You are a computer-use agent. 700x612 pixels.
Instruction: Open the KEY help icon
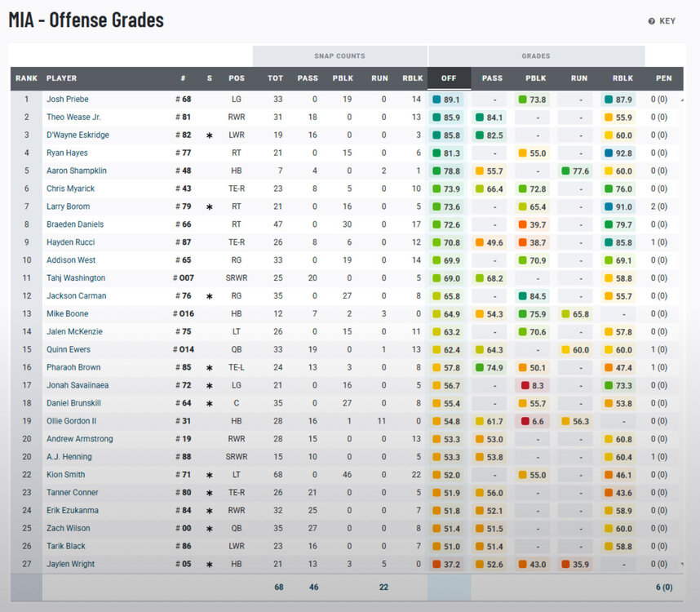(652, 21)
